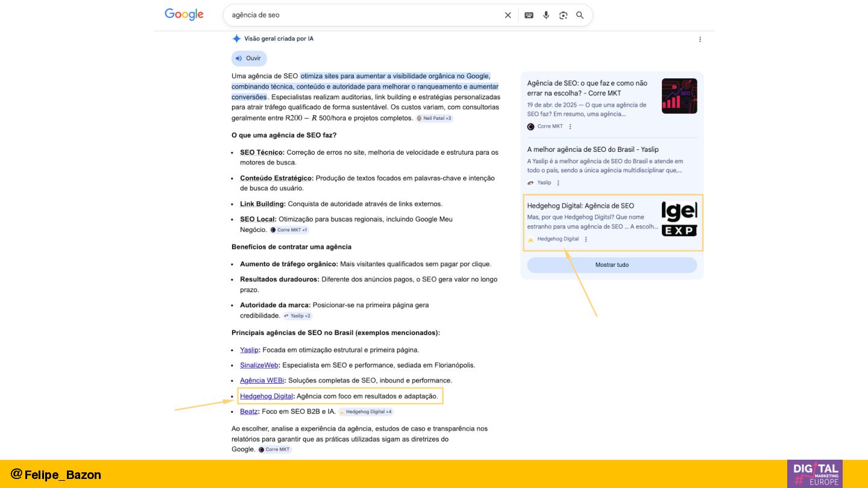Image resolution: width=868 pixels, height=488 pixels.
Task: Click heading 'O que uma agência de SEO faz?'
Action: pos(284,136)
